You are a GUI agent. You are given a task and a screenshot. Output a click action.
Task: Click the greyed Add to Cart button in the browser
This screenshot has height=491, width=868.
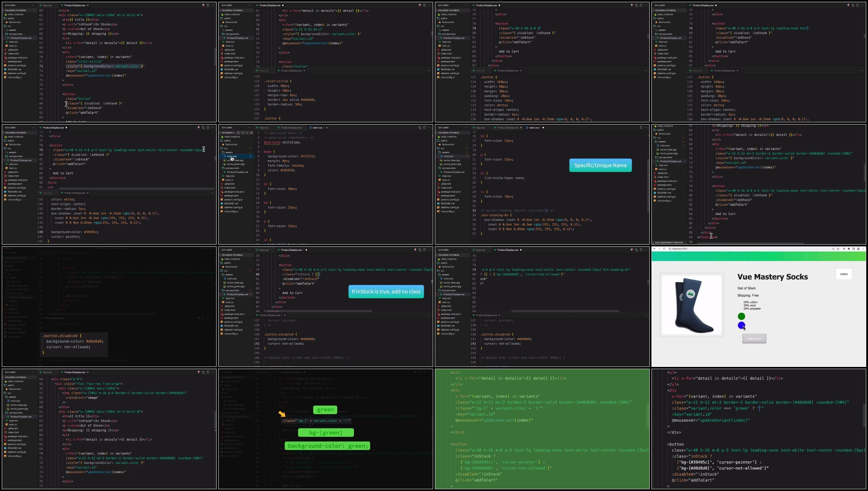tap(754, 339)
